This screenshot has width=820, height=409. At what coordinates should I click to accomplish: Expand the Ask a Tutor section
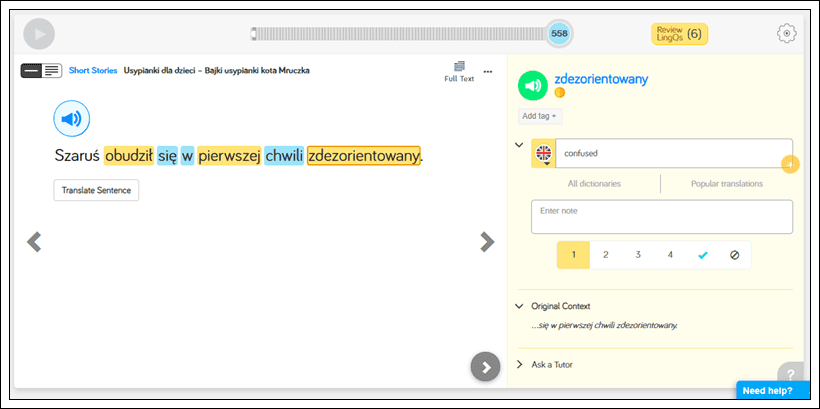520,364
